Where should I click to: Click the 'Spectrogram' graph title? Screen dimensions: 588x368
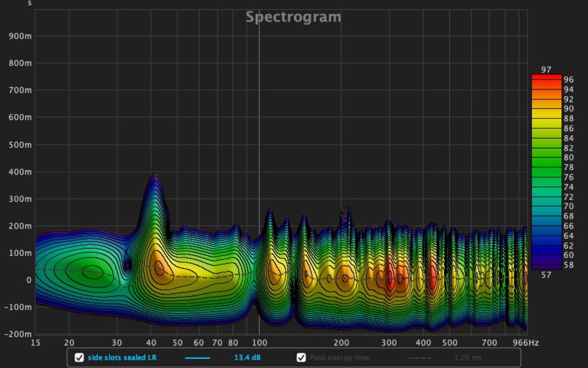293,17
